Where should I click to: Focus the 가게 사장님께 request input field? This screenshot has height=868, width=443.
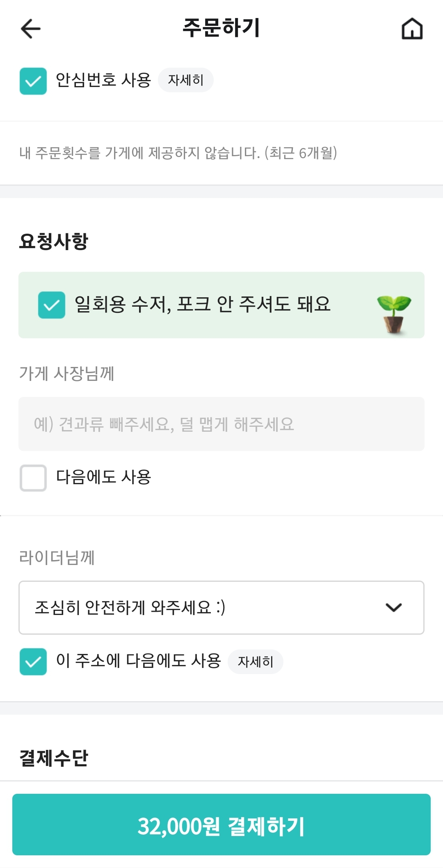coord(221,424)
